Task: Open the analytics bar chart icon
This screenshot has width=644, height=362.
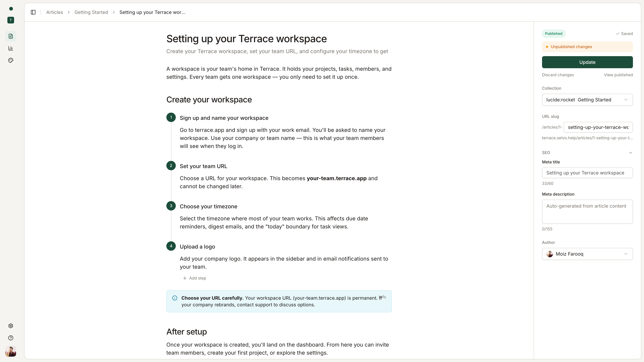Action: pos(11,48)
